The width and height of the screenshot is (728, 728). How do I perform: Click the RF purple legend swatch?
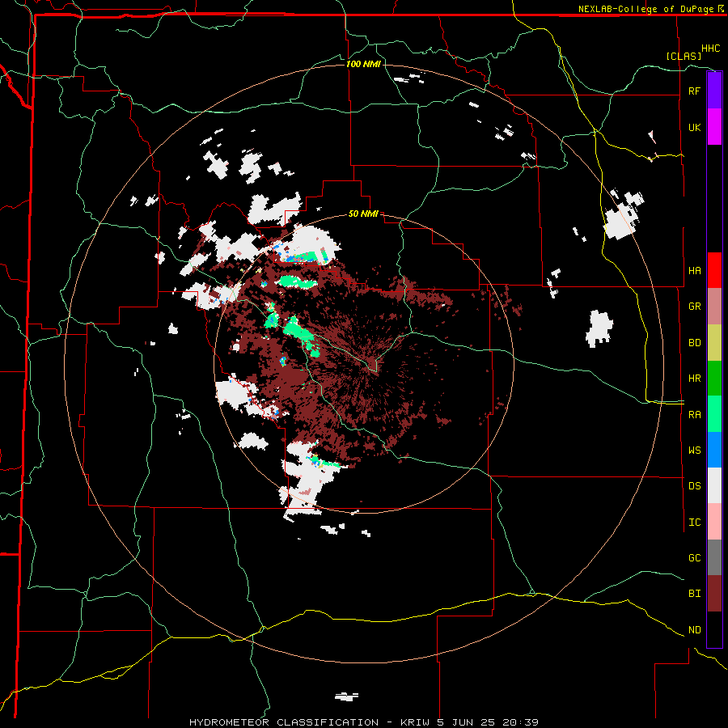tap(714, 91)
